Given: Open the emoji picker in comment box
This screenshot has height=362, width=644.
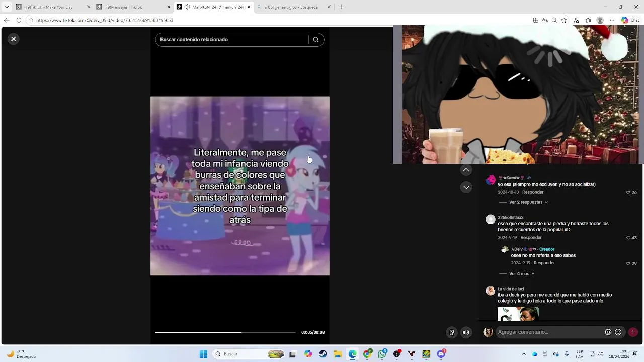Looking at the screenshot, I should [618, 332].
